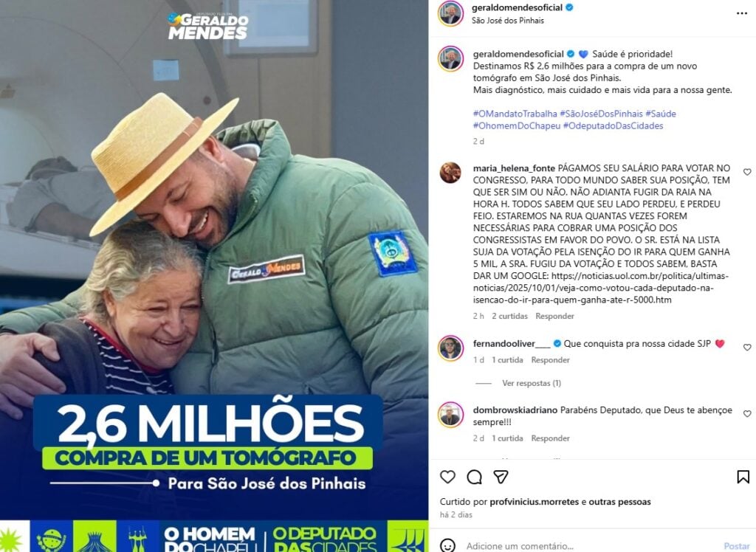Open fernandooliver's profile picture

pos(450,348)
